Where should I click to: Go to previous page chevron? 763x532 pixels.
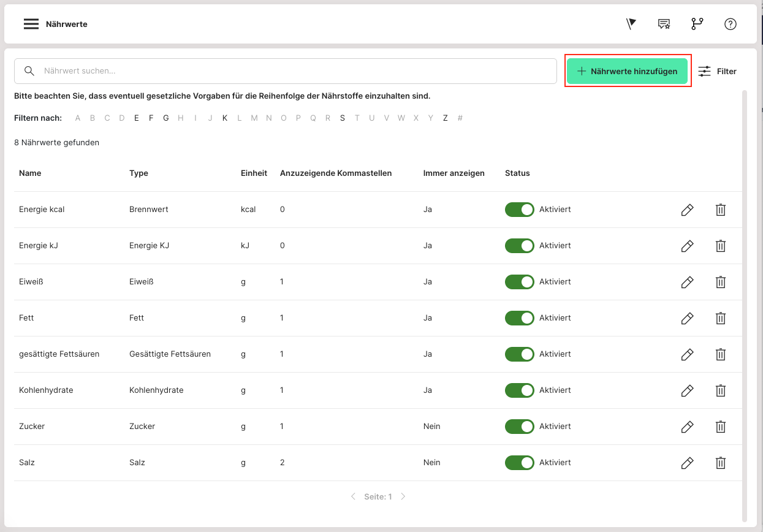point(353,496)
